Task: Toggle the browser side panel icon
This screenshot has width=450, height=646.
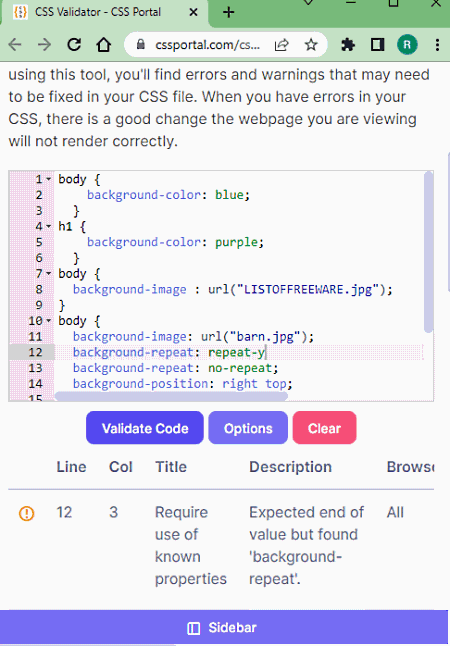Action: click(x=377, y=44)
